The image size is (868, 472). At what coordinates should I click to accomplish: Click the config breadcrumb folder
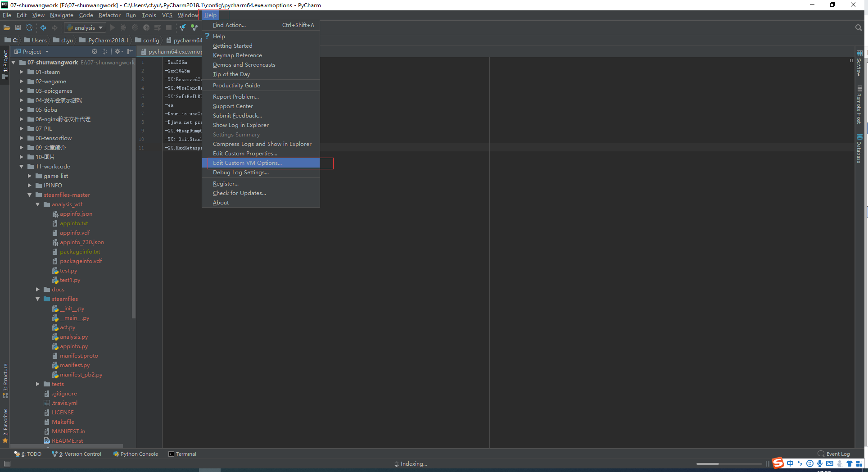pyautogui.click(x=147, y=40)
